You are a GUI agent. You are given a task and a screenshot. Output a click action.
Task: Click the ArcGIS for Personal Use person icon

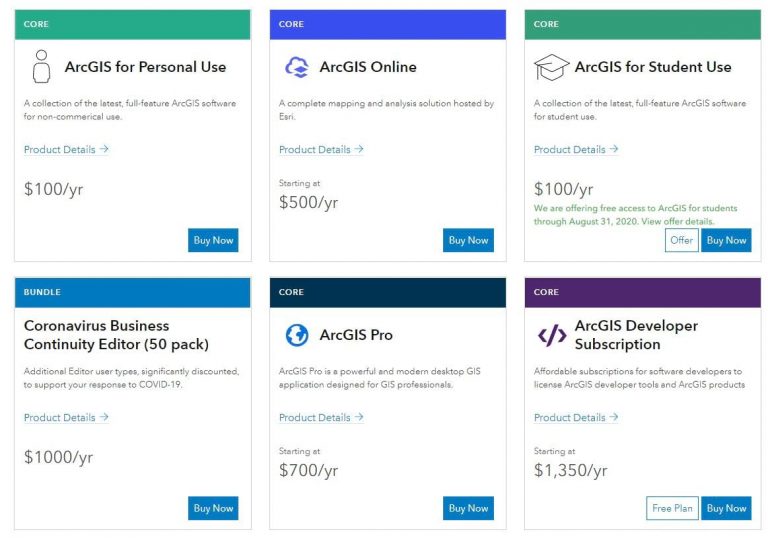pos(41,67)
